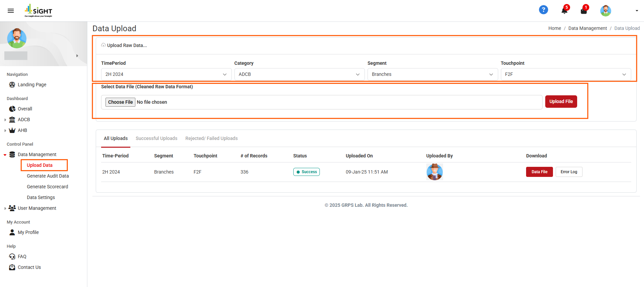This screenshot has width=644, height=287.
Task: Click the FAQ headset icon
Action: (12, 256)
